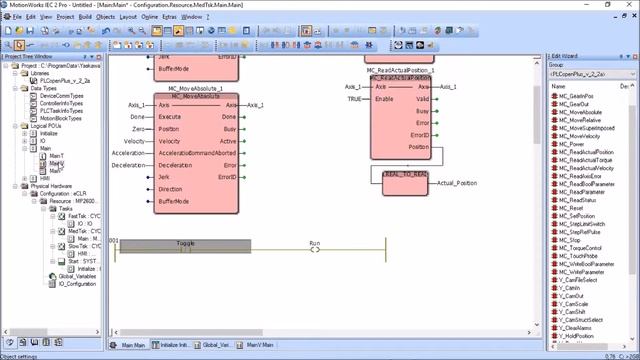The image size is (640, 360).
Task: Click the Zoom Out magnifier icon
Action: [142, 31]
